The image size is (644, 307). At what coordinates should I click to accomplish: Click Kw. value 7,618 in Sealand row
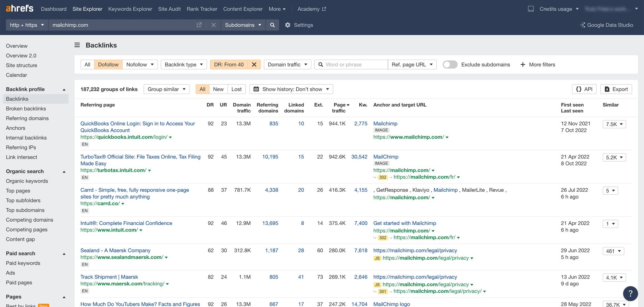pos(361,251)
